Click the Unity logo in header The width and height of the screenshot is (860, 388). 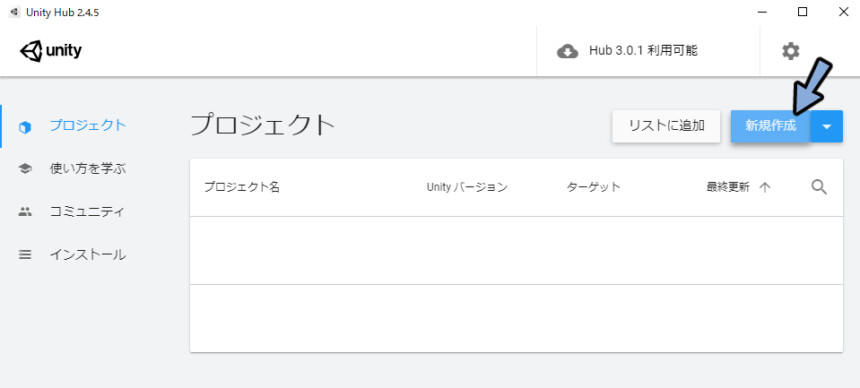(x=50, y=52)
